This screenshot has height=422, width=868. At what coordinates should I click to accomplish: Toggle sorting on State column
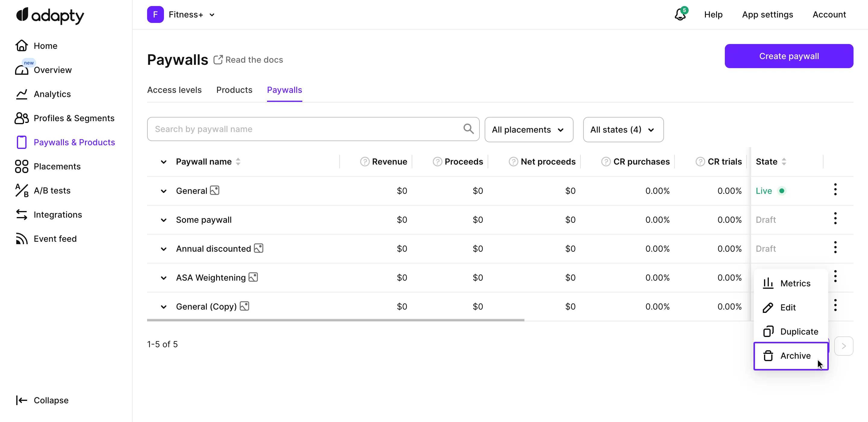(784, 162)
